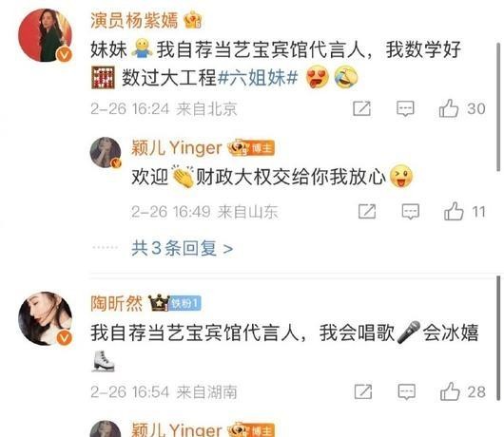
Task: Open comment icon on 颖儿Yinger's 16:49 reply
Action: click(x=411, y=212)
